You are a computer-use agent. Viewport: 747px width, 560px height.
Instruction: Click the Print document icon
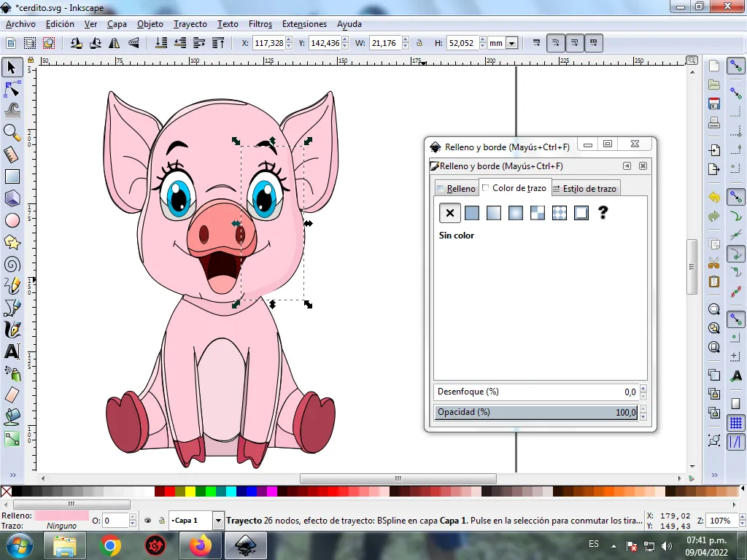(713, 122)
